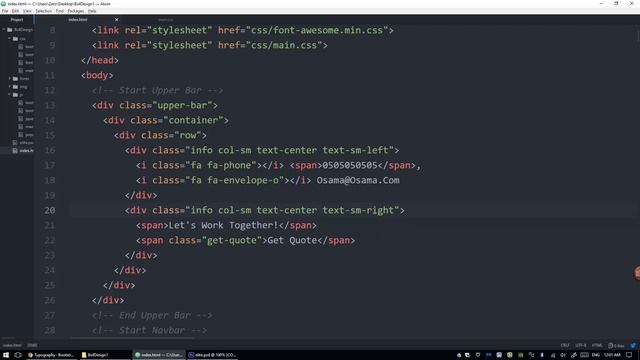Open the Help menu
The image size is (640, 360).
tap(92, 11)
